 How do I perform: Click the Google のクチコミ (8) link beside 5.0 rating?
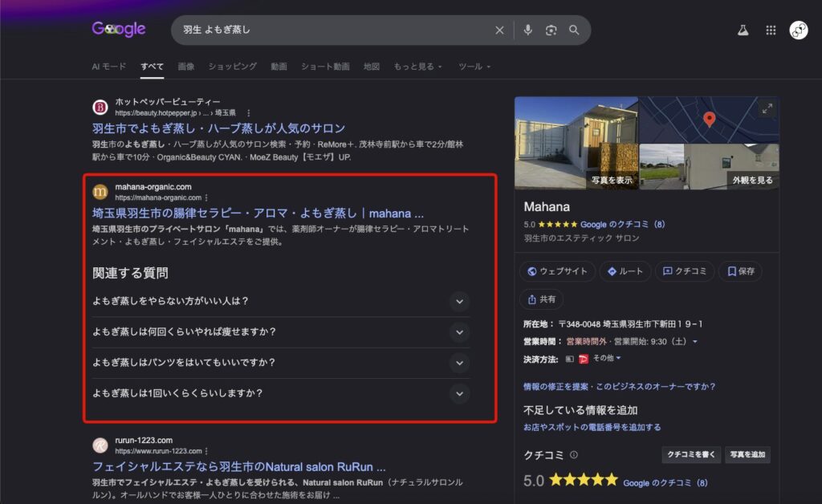(x=665, y=483)
